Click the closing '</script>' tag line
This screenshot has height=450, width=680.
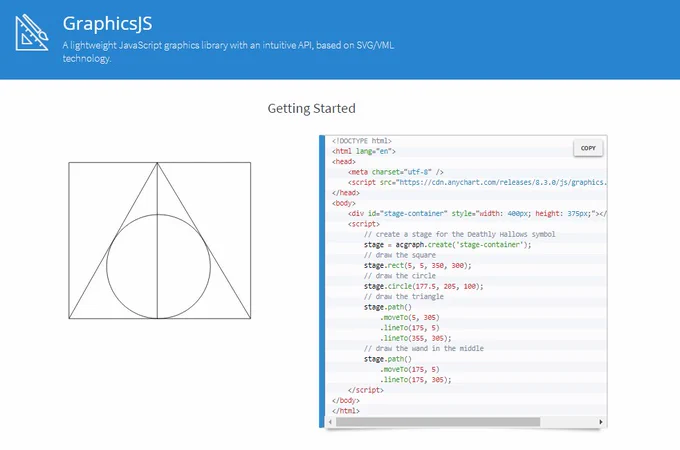pos(366,390)
